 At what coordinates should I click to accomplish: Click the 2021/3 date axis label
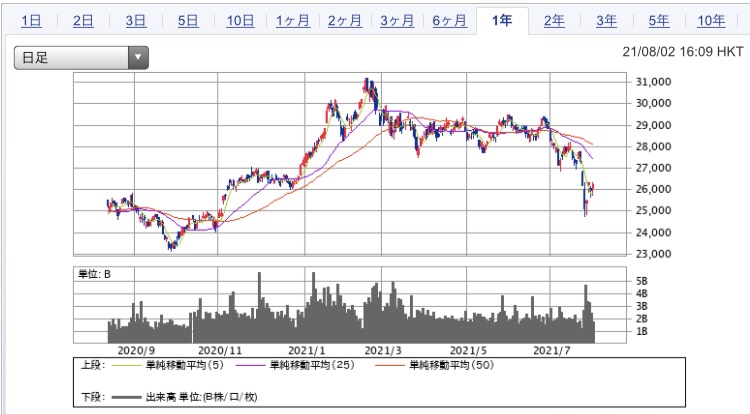coord(383,350)
